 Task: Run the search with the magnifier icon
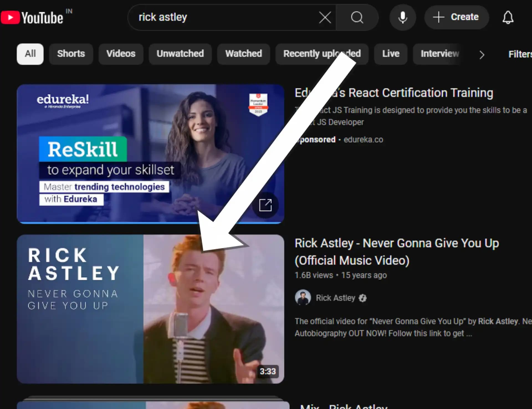[357, 17]
